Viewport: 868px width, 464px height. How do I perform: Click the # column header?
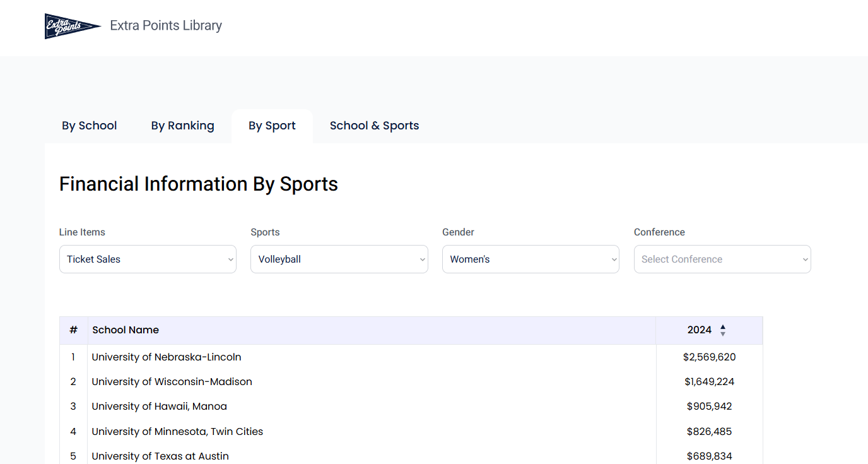click(73, 330)
